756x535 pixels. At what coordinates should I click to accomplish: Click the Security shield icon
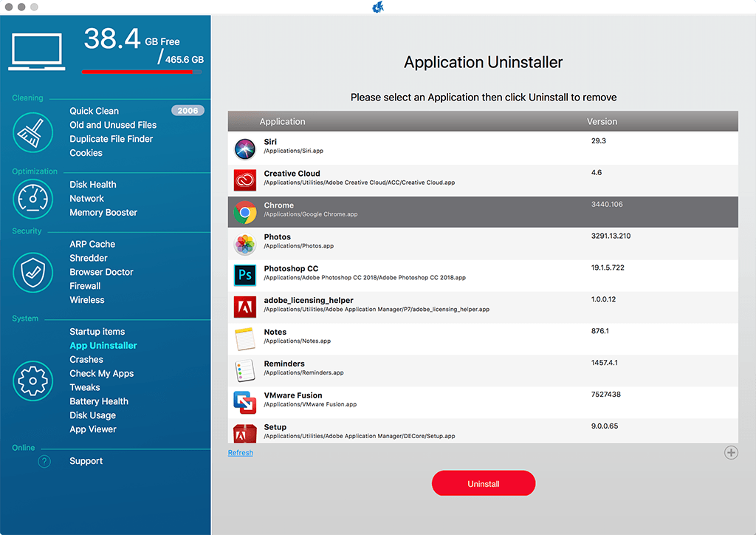(32, 273)
